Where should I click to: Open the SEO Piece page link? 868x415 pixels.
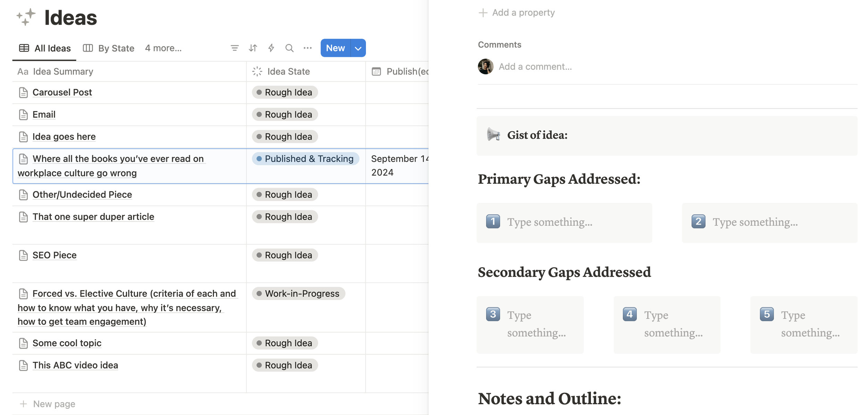pyautogui.click(x=55, y=255)
